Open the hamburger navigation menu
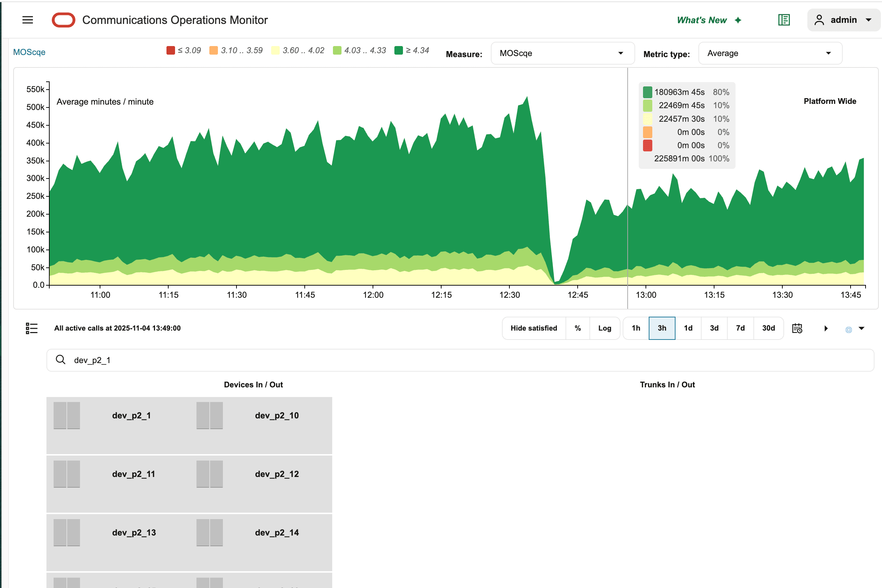 pos(28,20)
